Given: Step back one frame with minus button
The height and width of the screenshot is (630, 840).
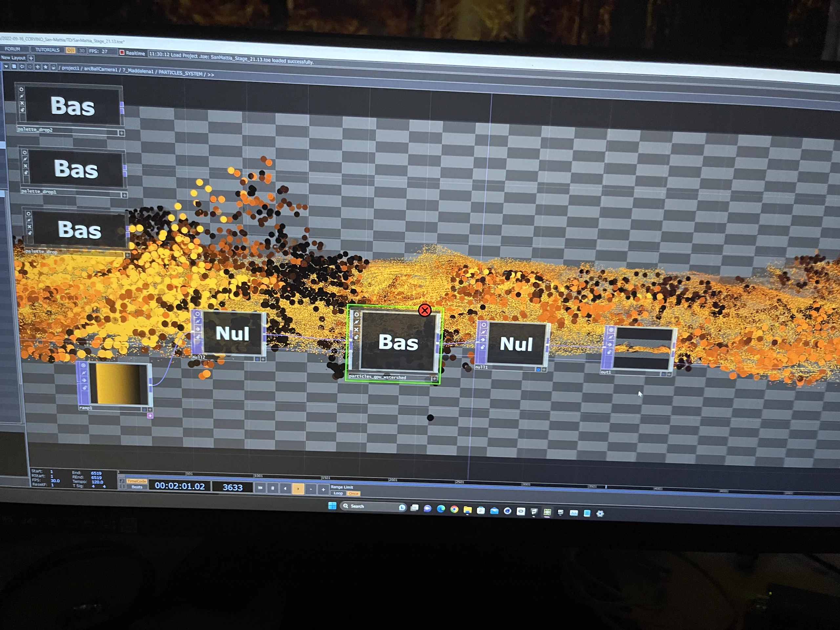Looking at the screenshot, I should point(311,490).
